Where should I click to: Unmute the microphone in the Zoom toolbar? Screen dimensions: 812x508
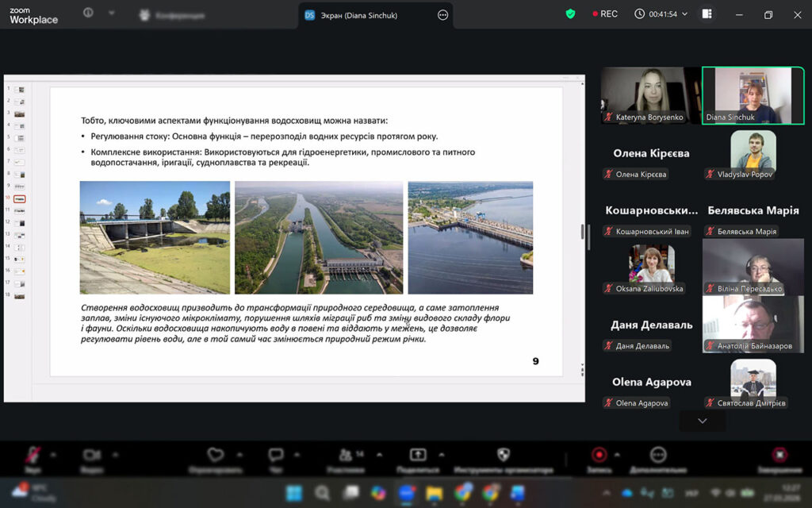pos(33,455)
